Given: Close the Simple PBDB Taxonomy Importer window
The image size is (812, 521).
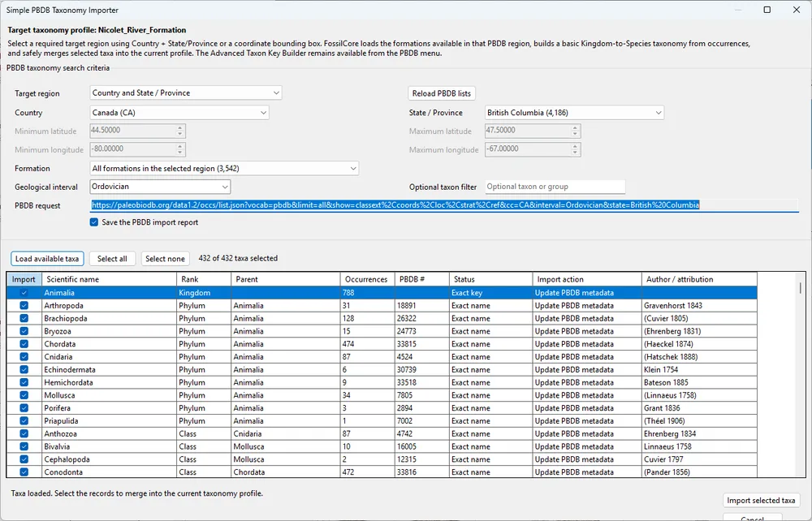Looking at the screenshot, I should pyautogui.click(x=797, y=10).
